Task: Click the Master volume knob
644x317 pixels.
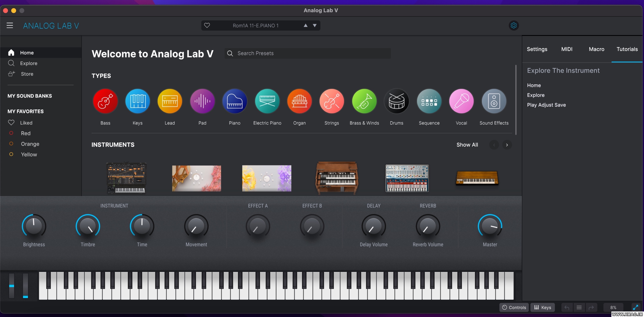Action: click(490, 226)
